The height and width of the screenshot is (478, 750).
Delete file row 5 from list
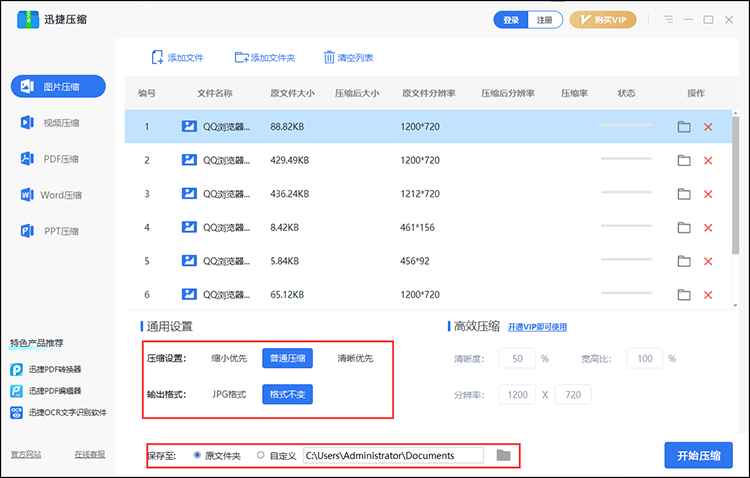pos(708,261)
